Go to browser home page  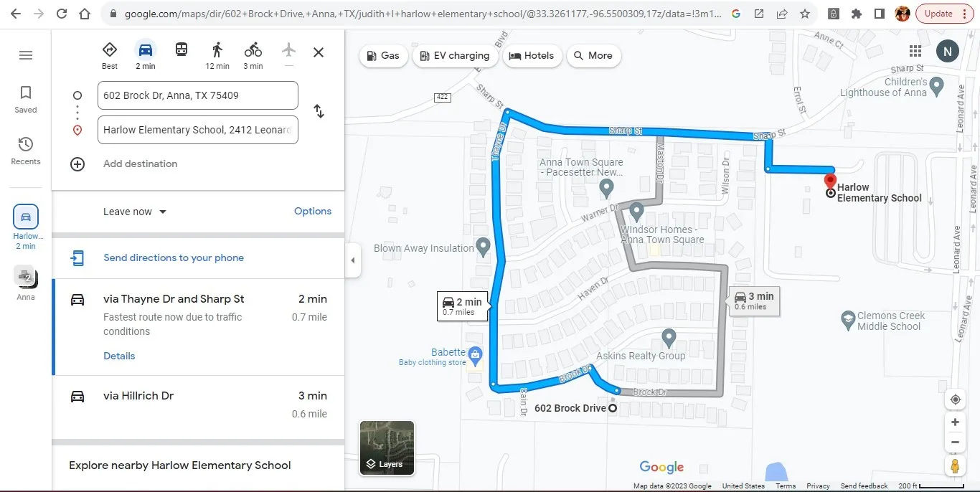pos(85,14)
